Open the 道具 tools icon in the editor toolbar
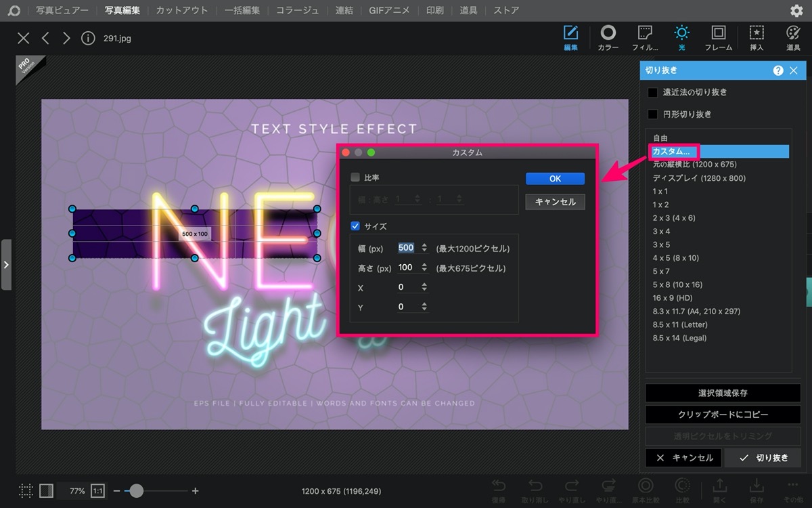 [793, 38]
